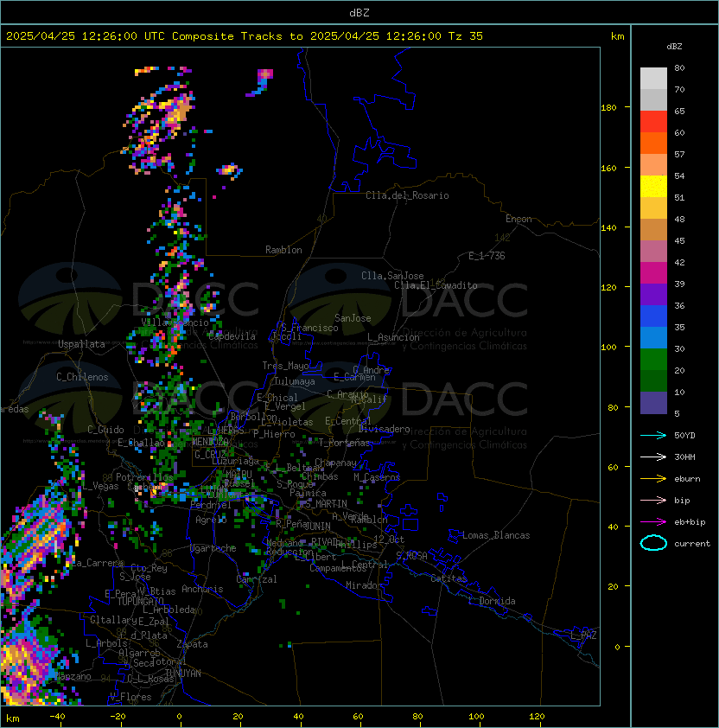Click the 'TUNUYAN' map label
Image resolution: width=719 pixels, height=728 pixels.
click(183, 674)
